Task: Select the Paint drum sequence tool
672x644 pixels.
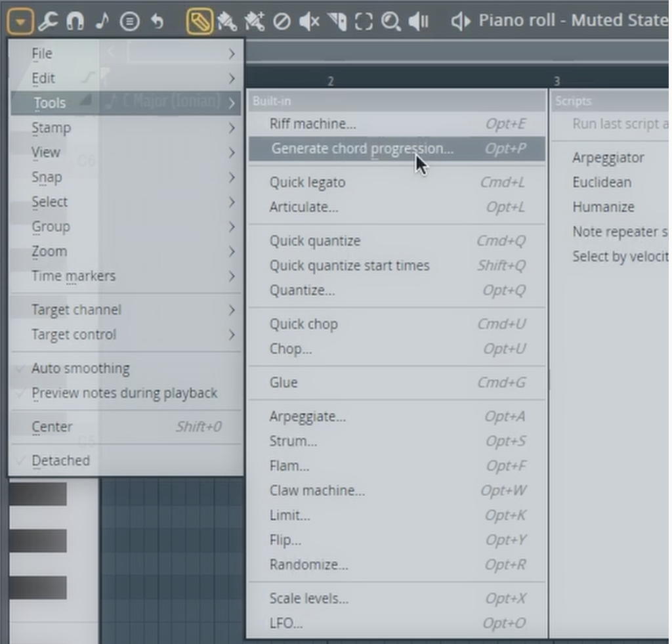Action: [255, 22]
